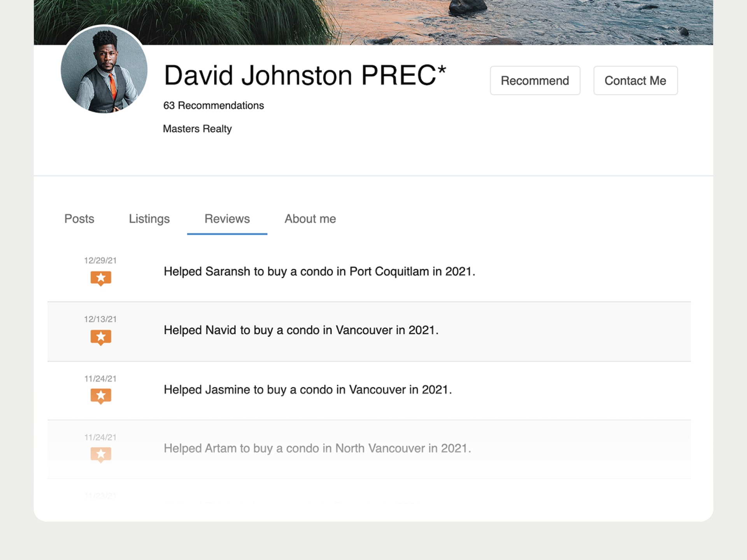
Task: Select the Reviews tab
Action: (x=227, y=219)
